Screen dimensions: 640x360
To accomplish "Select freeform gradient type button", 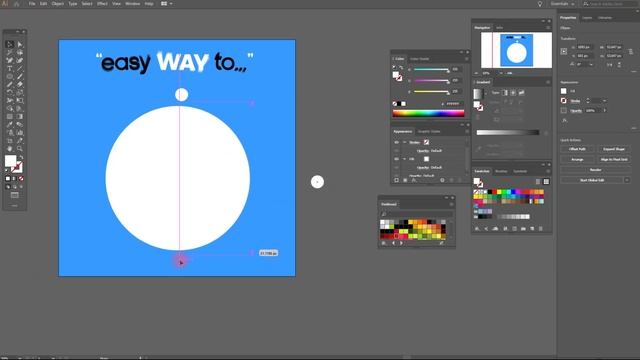I will [x=521, y=93].
